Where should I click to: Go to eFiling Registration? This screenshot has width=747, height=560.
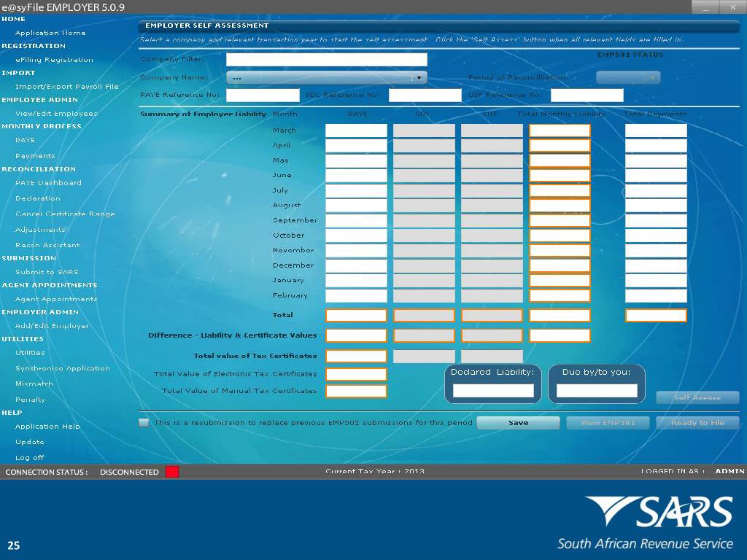(x=54, y=60)
